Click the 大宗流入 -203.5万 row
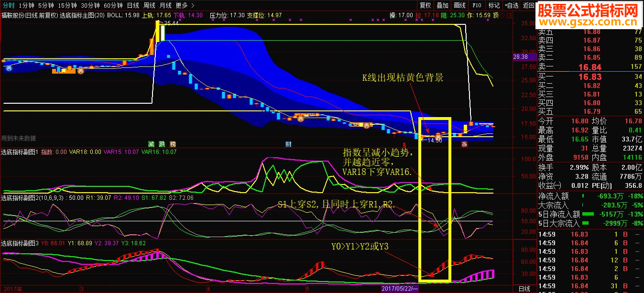The height and width of the screenshot is (293, 644). [x=590, y=205]
